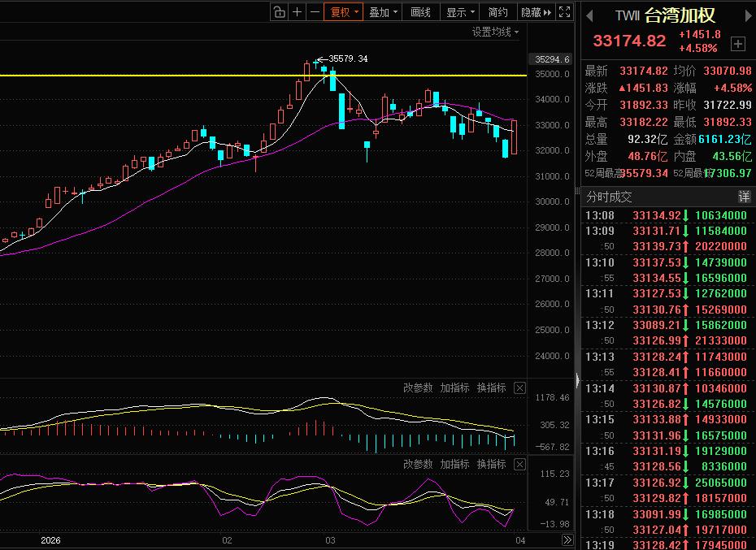Close the KDJ indicator panel
Viewport: 756px width, 550px height.
(x=519, y=464)
